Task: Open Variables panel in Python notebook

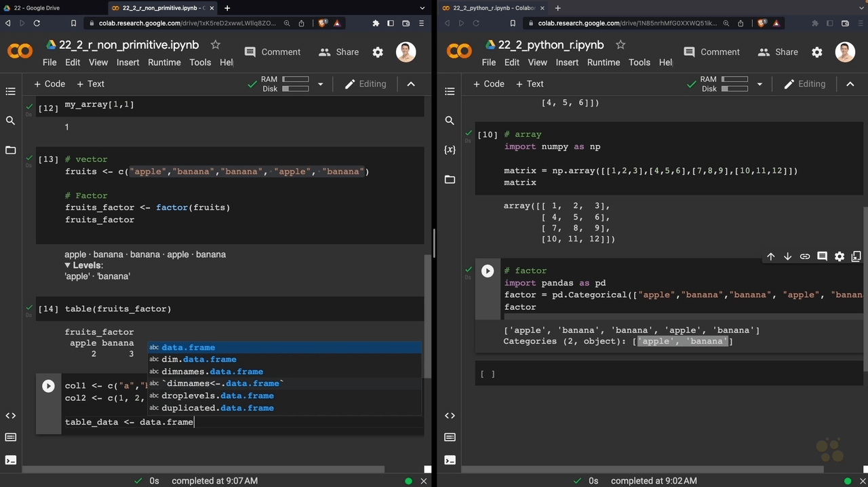Action: click(450, 150)
